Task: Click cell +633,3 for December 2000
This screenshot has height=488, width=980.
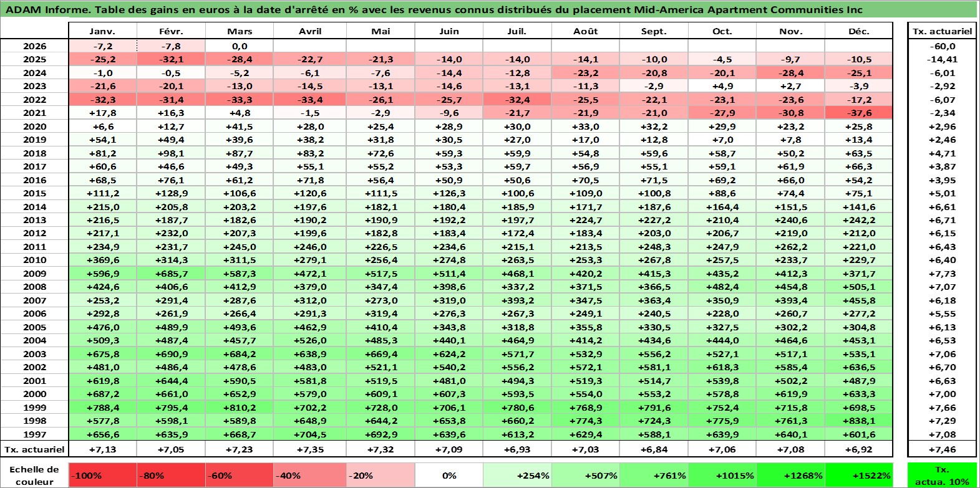Action: click(858, 394)
